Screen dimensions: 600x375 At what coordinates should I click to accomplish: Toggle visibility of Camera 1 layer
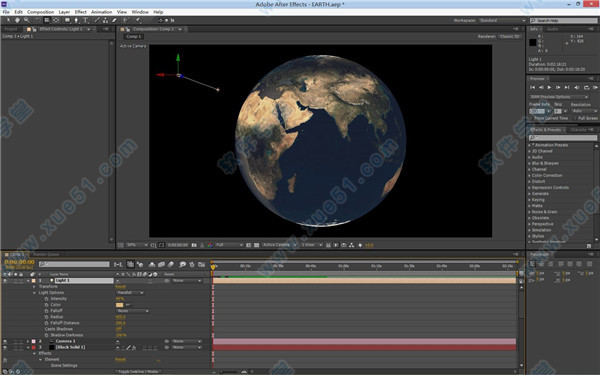tap(5, 341)
